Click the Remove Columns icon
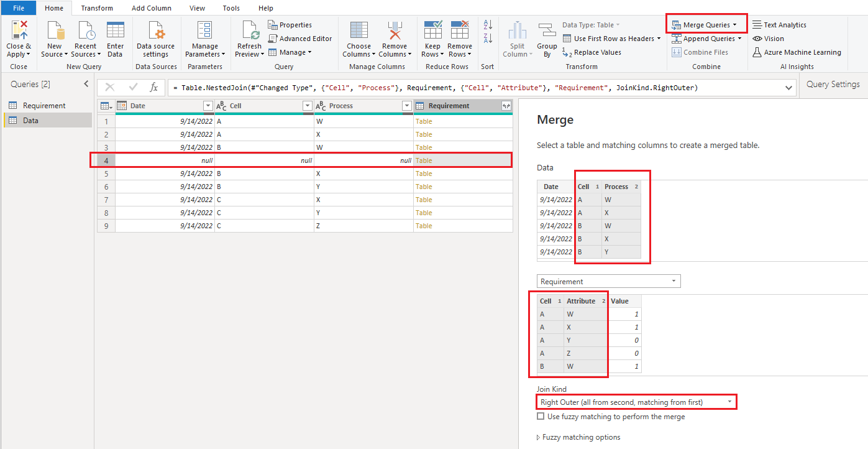This screenshot has height=449, width=868. 395,31
